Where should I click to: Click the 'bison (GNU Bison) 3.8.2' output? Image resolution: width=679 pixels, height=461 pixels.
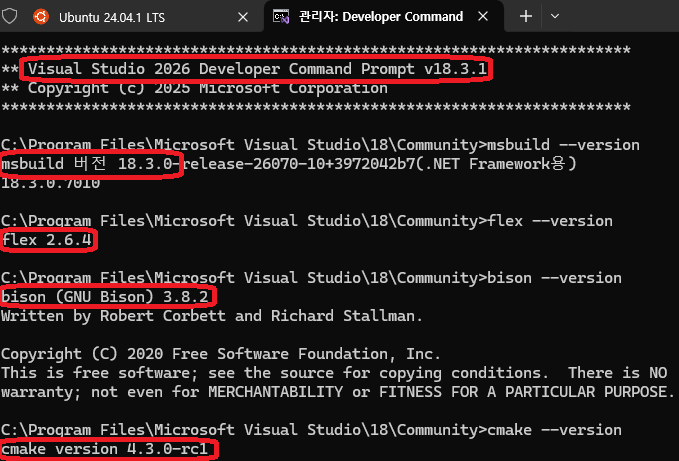click(x=105, y=297)
